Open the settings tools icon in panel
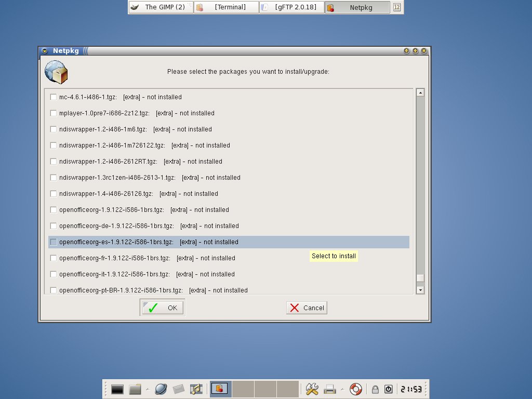Image resolution: width=532 pixels, height=399 pixels. [312, 389]
